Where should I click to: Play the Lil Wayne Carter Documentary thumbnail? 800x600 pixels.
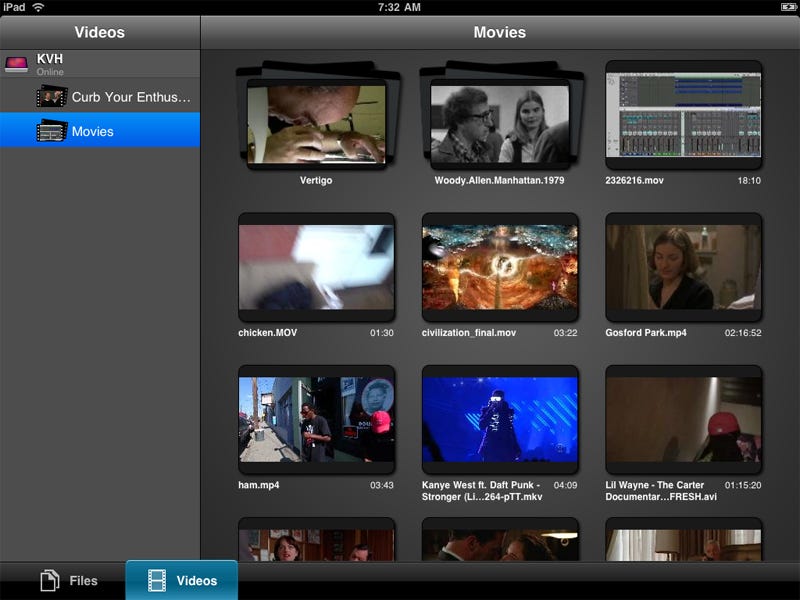tap(684, 419)
